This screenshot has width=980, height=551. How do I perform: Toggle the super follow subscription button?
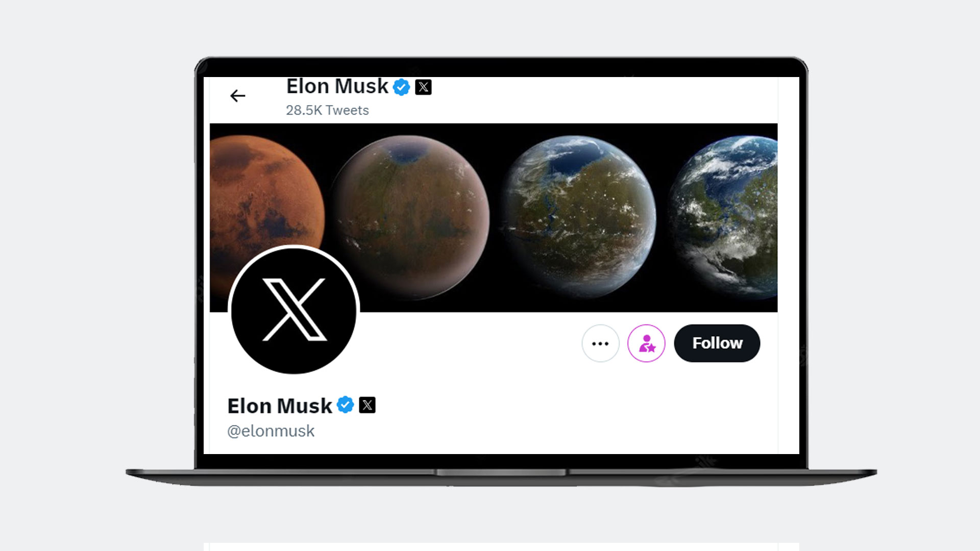click(646, 342)
